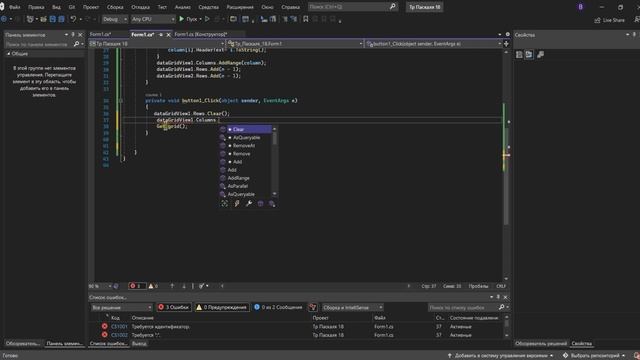Click the purple method filter in IntelliSense popup

pyautogui.click(x=260, y=203)
